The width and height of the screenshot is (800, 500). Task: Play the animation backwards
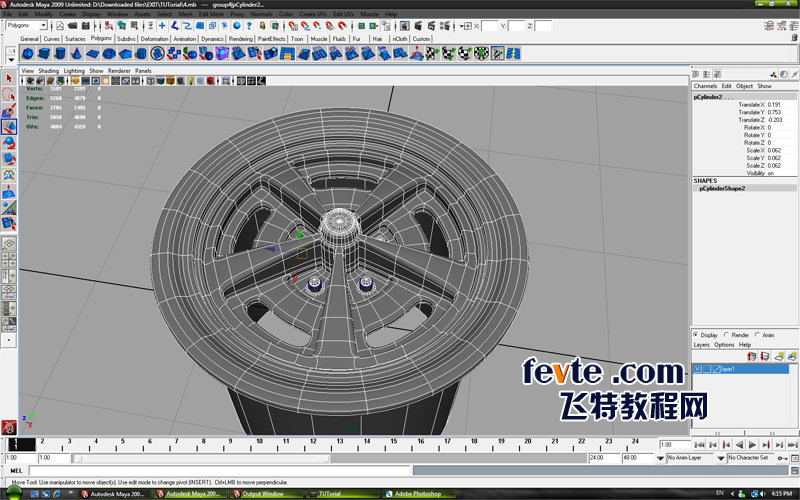pyautogui.click(x=739, y=445)
